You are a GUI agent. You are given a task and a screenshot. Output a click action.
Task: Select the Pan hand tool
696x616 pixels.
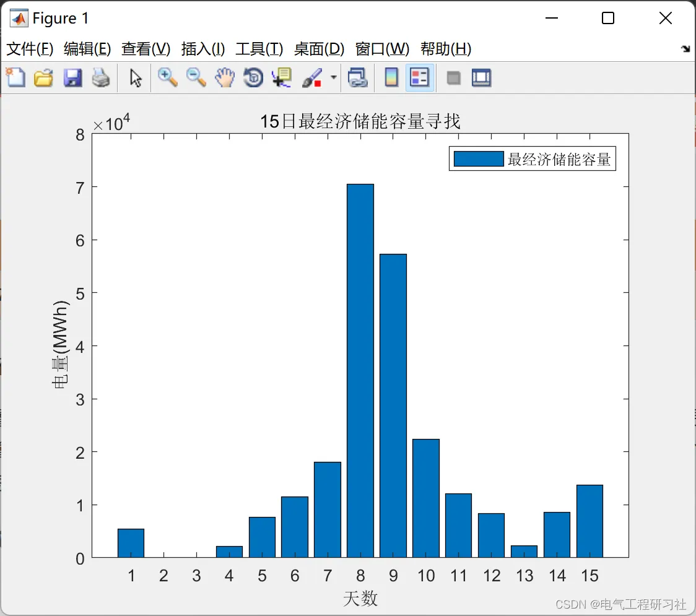(225, 77)
